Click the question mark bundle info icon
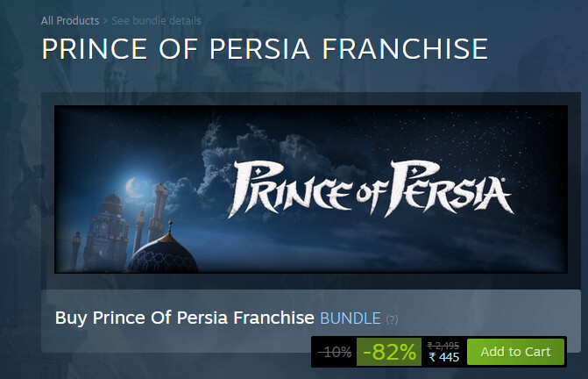This screenshot has width=588, height=379. 392,318
